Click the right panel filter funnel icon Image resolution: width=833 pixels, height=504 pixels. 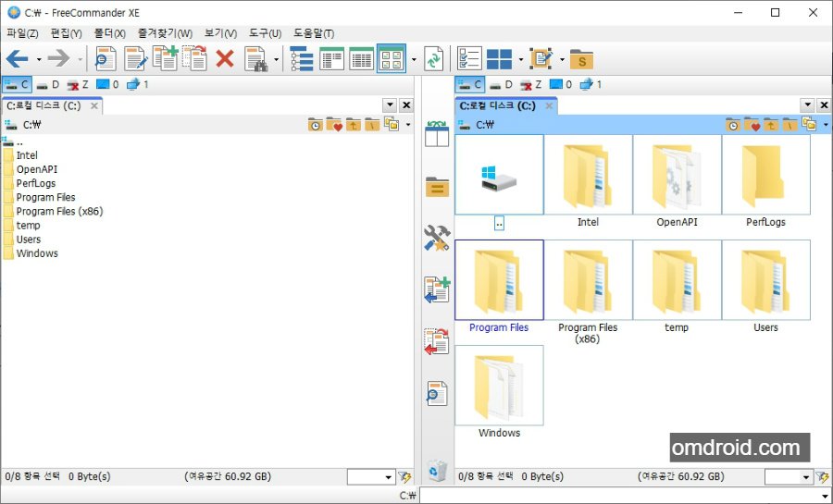click(823, 477)
